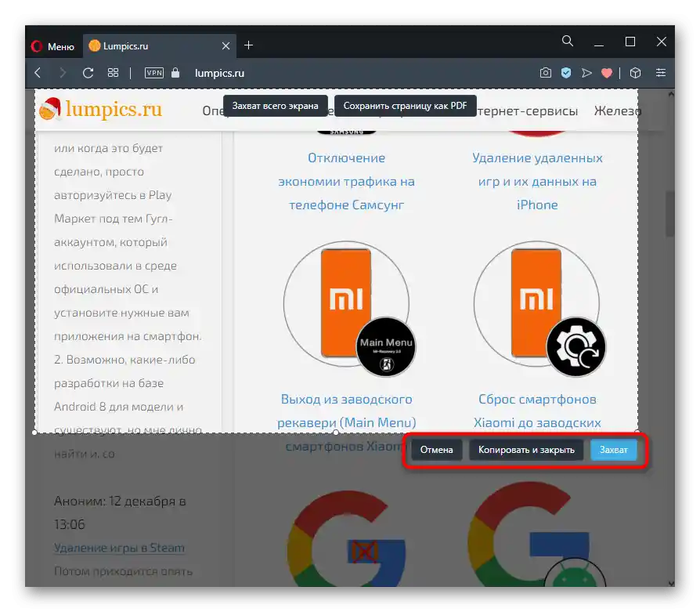The height and width of the screenshot is (612, 700).
Task: Go forward with the forward arrow
Action: tap(63, 73)
